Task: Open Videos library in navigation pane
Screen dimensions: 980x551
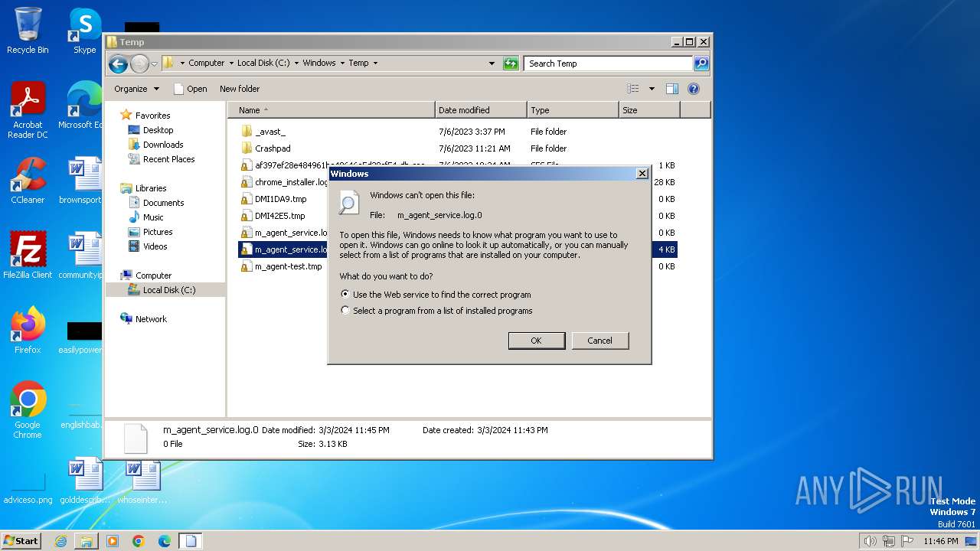Action: 155,246
